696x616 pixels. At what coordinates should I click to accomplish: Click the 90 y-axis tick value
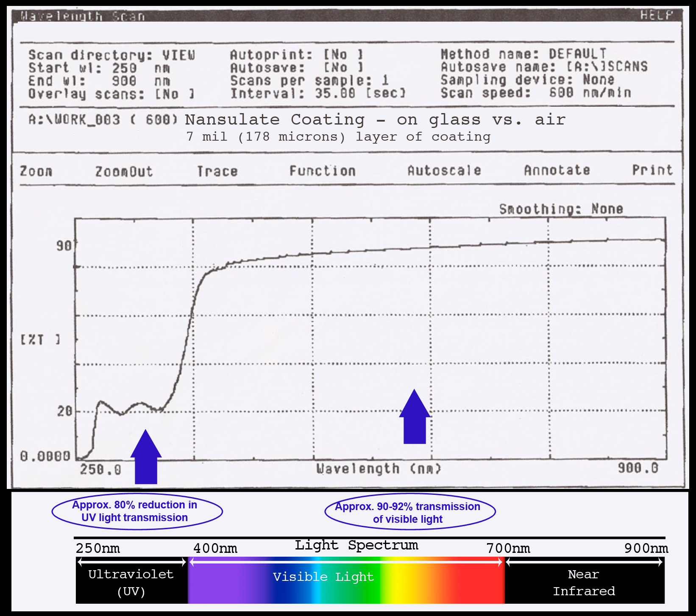(64, 246)
